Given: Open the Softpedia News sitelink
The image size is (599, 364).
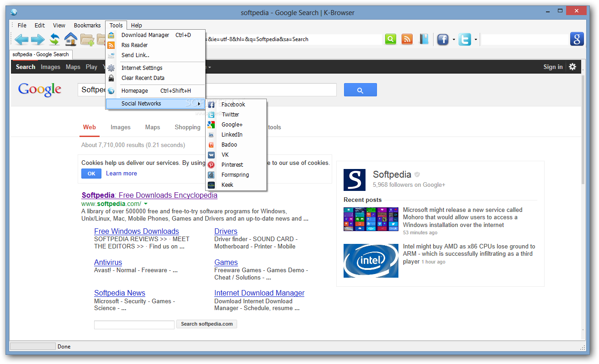Looking at the screenshot, I should click(x=120, y=293).
